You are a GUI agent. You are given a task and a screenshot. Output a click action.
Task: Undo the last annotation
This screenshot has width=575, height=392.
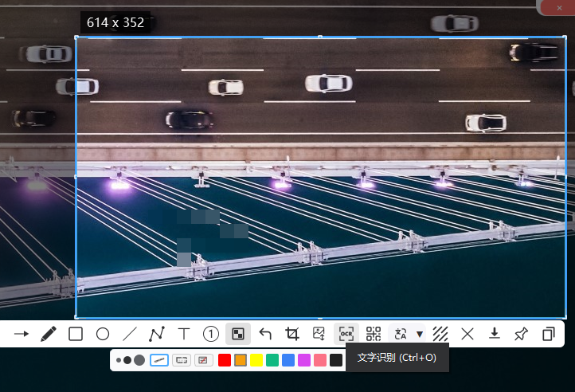click(265, 334)
